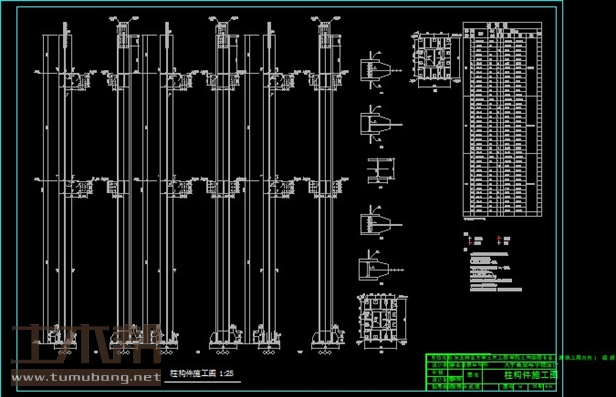Select the 图名 cell in the green title block
The width and height of the screenshot is (616, 397).
pos(473,375)
